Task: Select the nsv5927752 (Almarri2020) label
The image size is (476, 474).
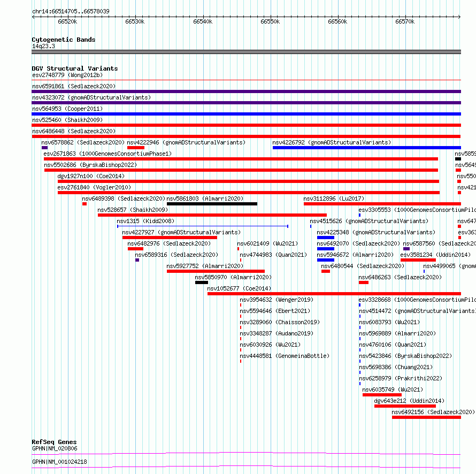Action: click(205, 266)
